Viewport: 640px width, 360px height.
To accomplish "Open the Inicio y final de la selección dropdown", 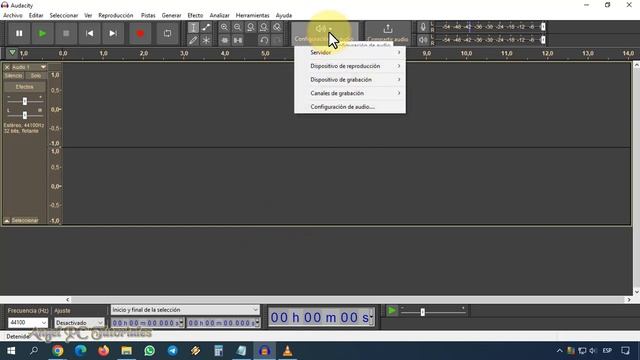I will point(185,310).
